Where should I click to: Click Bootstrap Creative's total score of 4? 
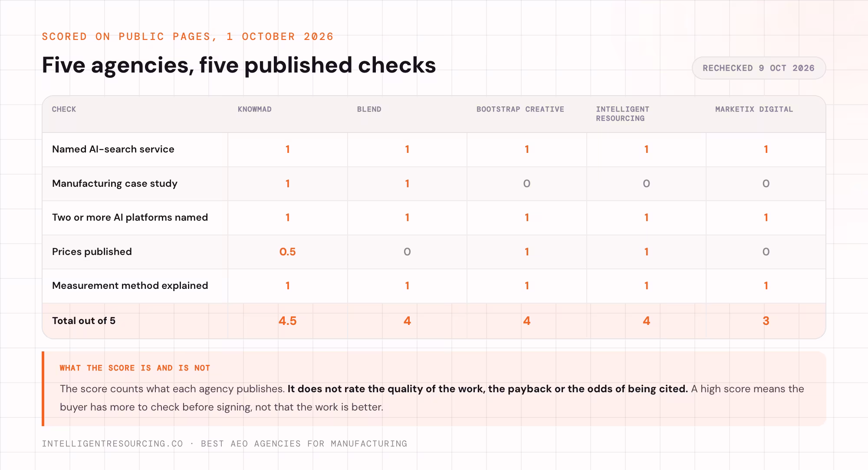527,321
